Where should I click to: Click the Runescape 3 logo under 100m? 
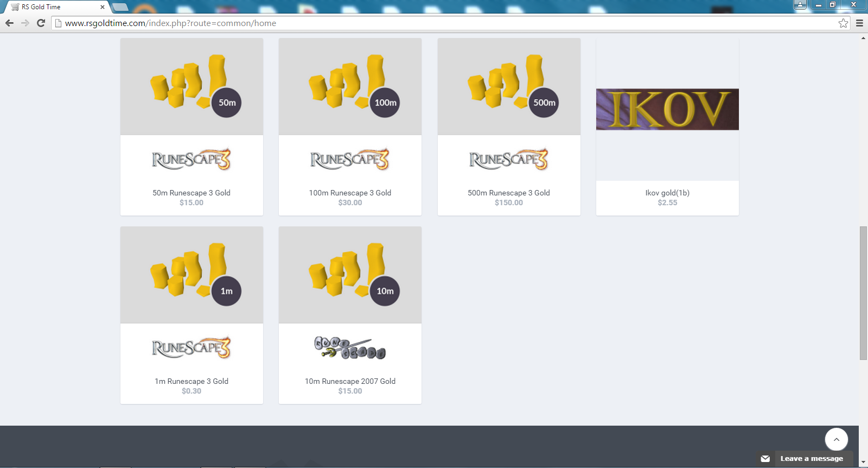coord(350,159)
